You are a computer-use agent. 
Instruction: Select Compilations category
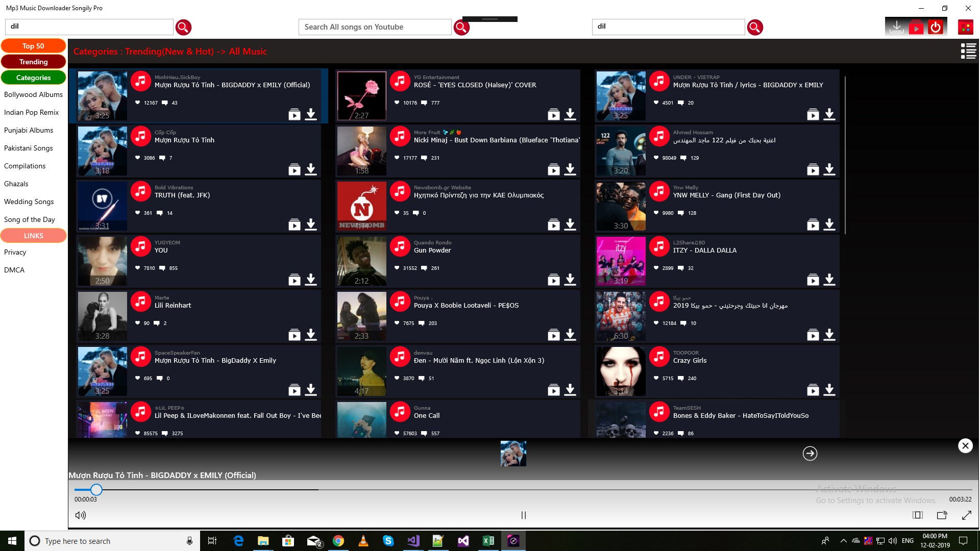point(24,166)
